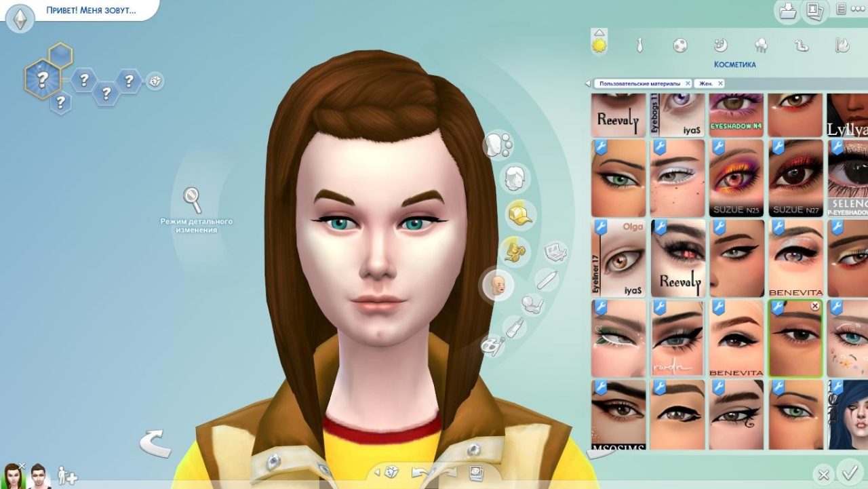
Task: Switch to party outfit balloons tab
Action: (x=761, y=45)
